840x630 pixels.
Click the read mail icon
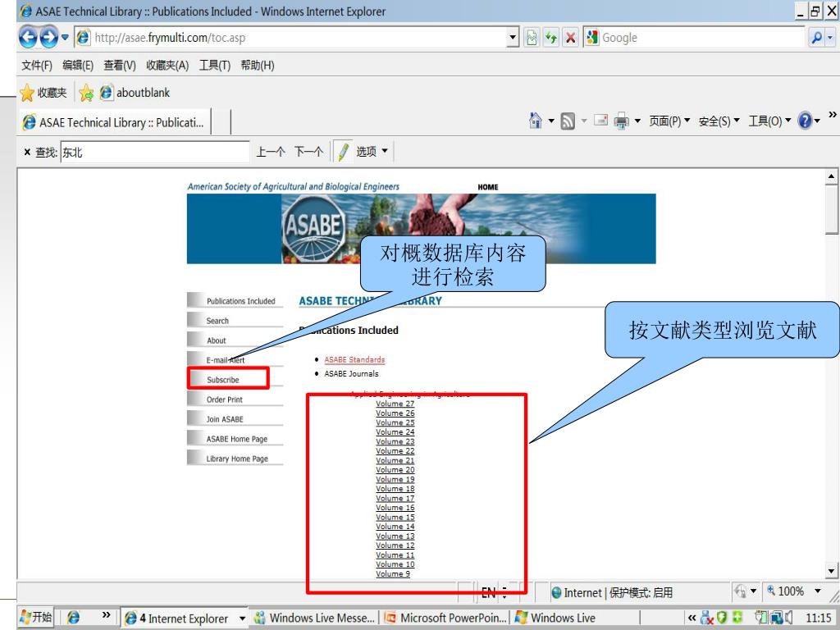click(x=601, y=121)
